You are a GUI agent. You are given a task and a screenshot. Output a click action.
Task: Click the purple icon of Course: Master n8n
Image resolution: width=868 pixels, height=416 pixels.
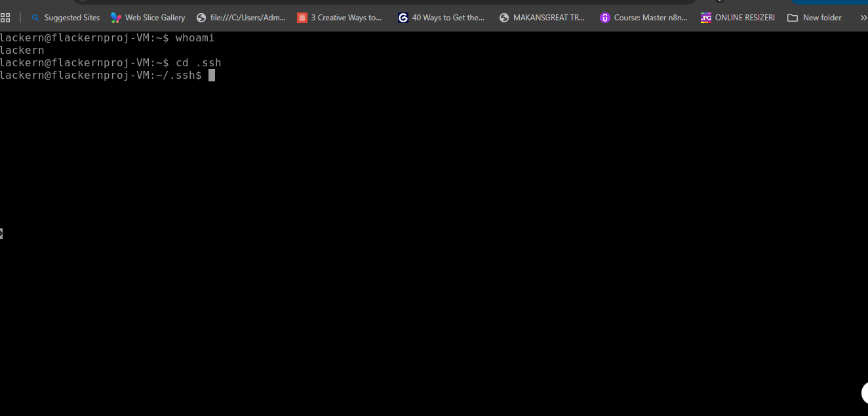coord(605,18)
